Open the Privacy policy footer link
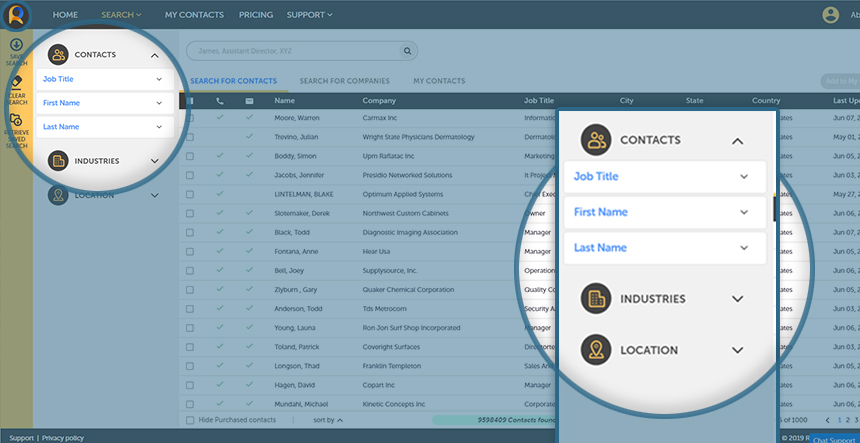 pos(63,438)
